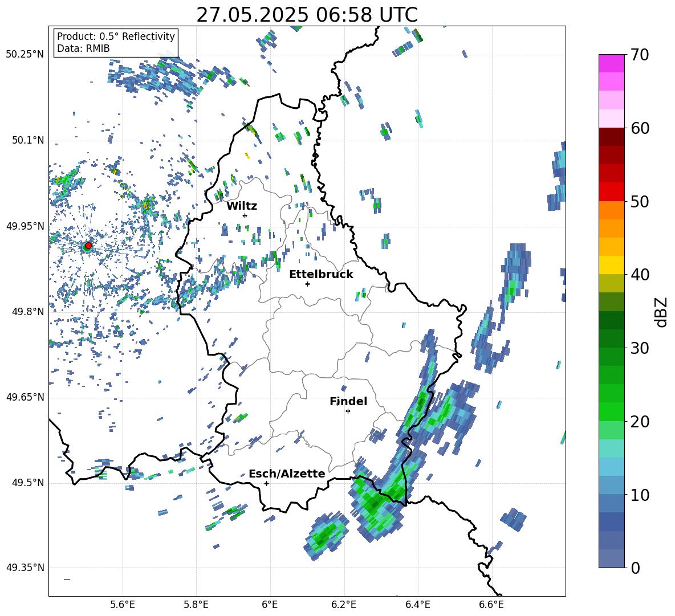Click the yellow colorbar segment above 40
675x616 pixels.
click(611, 265)
